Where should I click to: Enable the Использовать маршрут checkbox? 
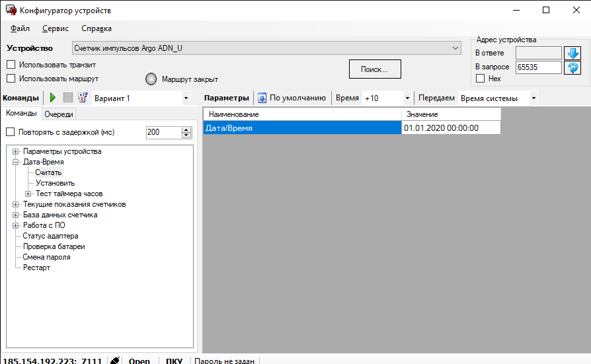click(x=11, y=79)
